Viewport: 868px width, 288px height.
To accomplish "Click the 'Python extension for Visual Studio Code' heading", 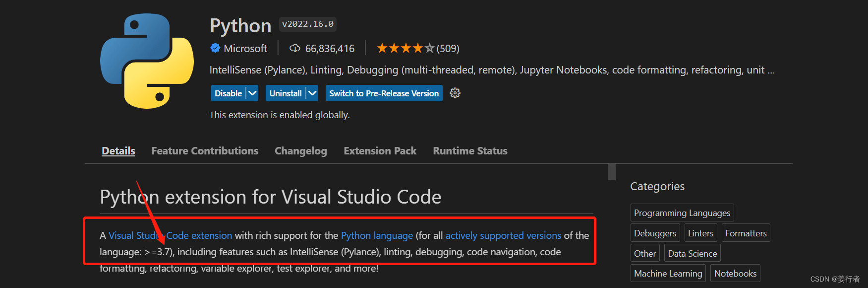I will [271, 197].
